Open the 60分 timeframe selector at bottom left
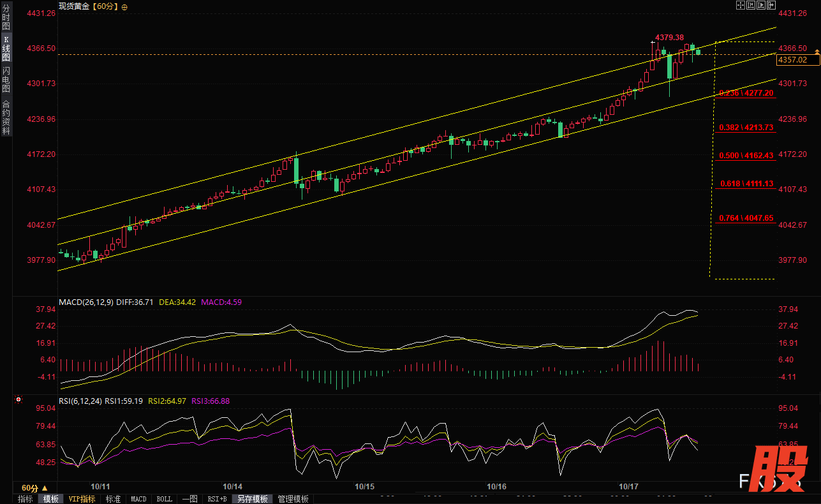The height and width of the screenshot is (504, 821). 34,487
